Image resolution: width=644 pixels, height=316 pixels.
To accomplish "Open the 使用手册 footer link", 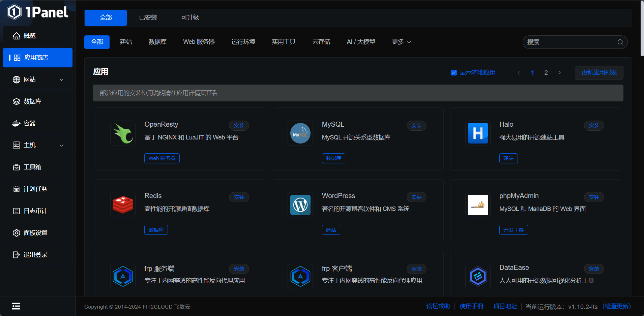I will pos(471,306).
